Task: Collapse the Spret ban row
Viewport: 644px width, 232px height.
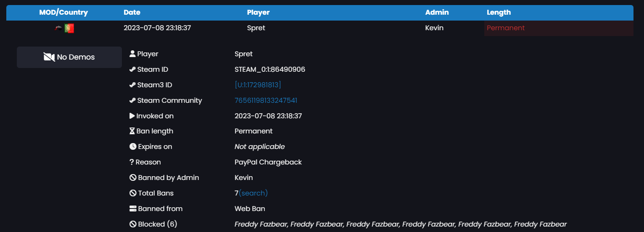Action: (256, 28)
